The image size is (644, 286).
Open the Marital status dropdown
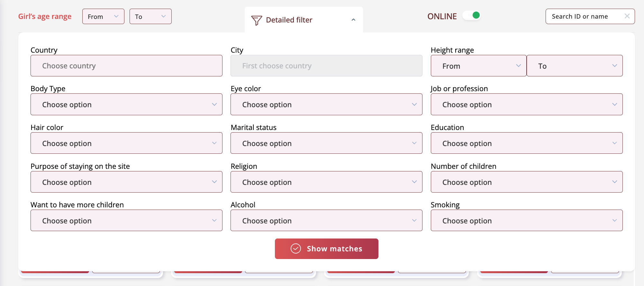pyautogui.click(x=326, y=143)
